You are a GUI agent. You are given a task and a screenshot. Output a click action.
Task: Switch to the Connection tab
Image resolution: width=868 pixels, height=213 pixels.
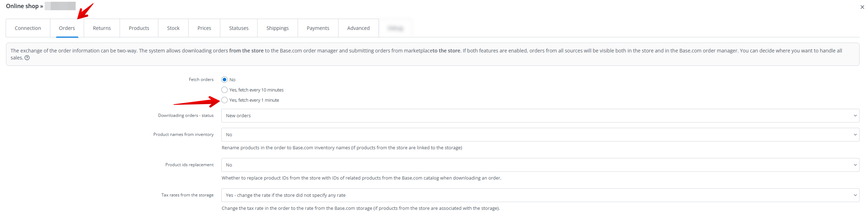(x=28, y=28)
